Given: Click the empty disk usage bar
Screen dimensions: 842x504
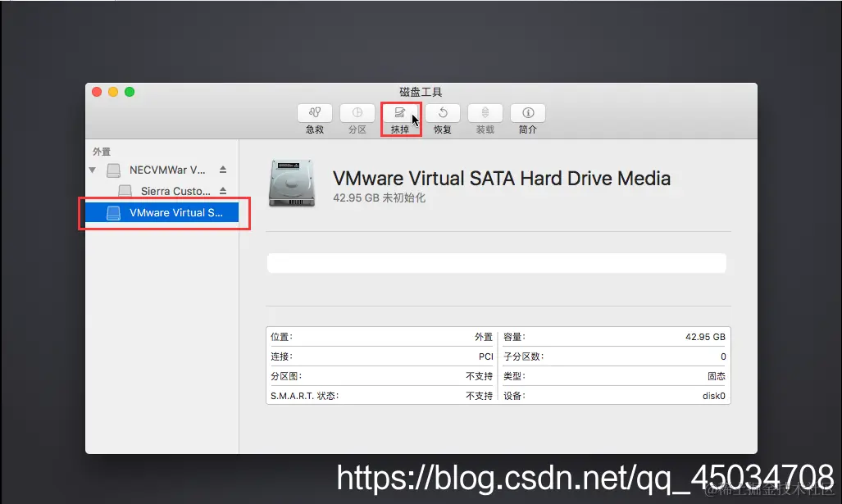Looking at the screenshot, I should [x=497, y=263].
